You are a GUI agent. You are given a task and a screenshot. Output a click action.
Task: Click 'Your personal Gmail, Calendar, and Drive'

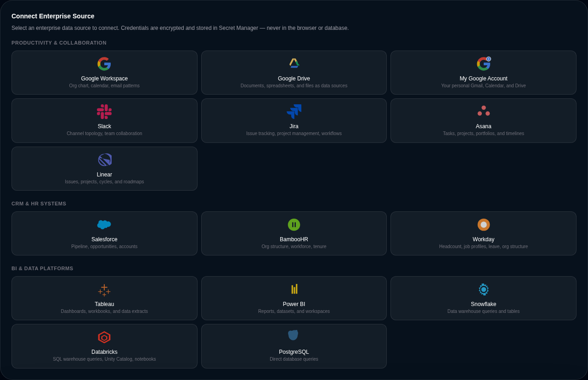(483, 86)
